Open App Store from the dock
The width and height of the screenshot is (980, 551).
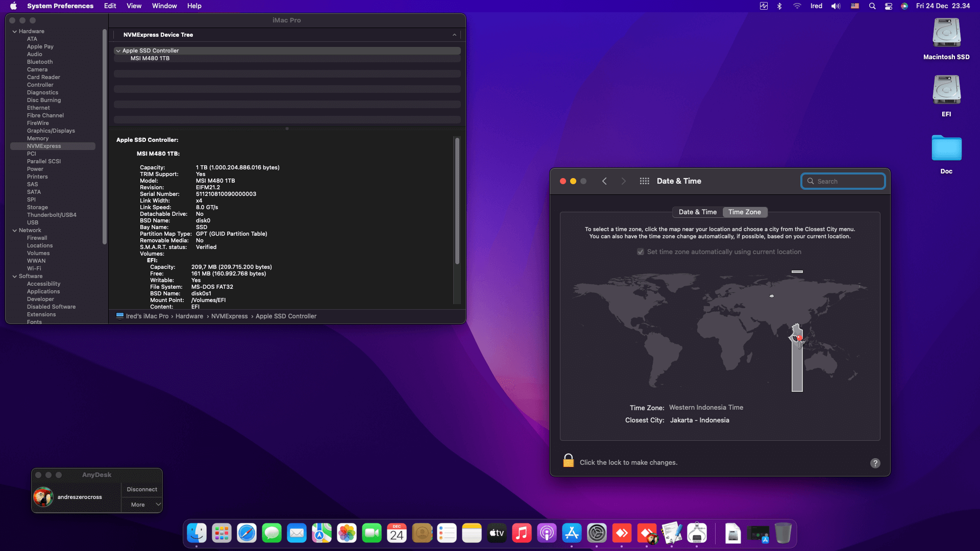click(x=572, y=533)
